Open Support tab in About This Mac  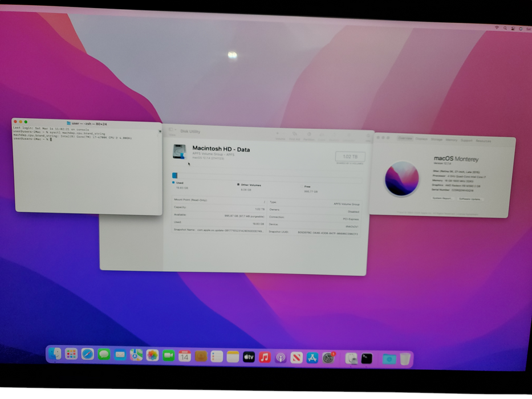coord(466,140)
